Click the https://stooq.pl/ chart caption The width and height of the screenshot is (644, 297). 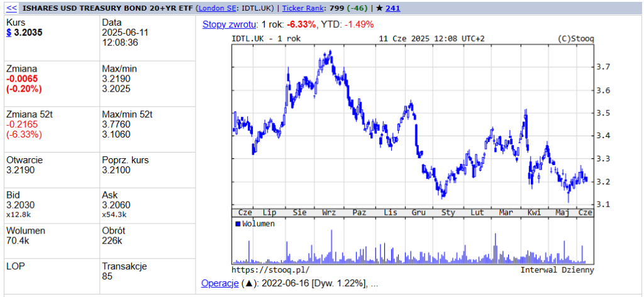click(270, 270)
